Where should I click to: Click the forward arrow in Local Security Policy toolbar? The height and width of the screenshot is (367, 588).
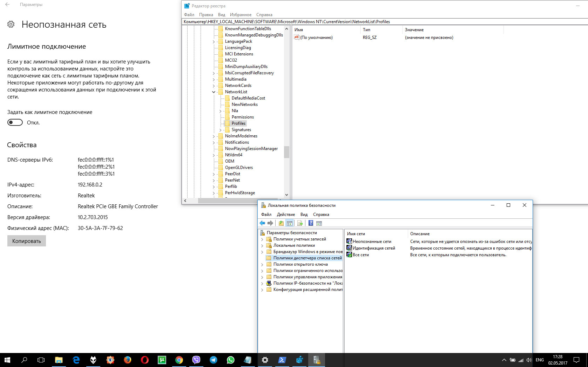270,223
